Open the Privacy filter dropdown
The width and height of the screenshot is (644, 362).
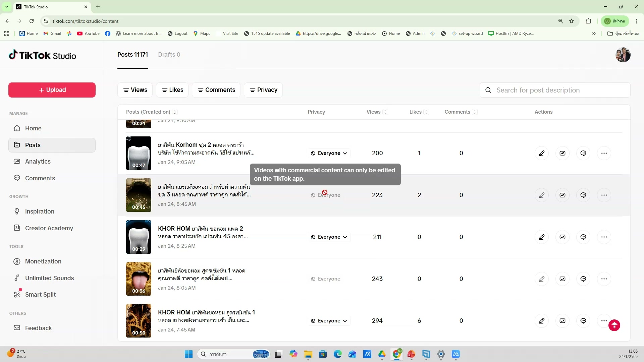click(x=263, y=90)
